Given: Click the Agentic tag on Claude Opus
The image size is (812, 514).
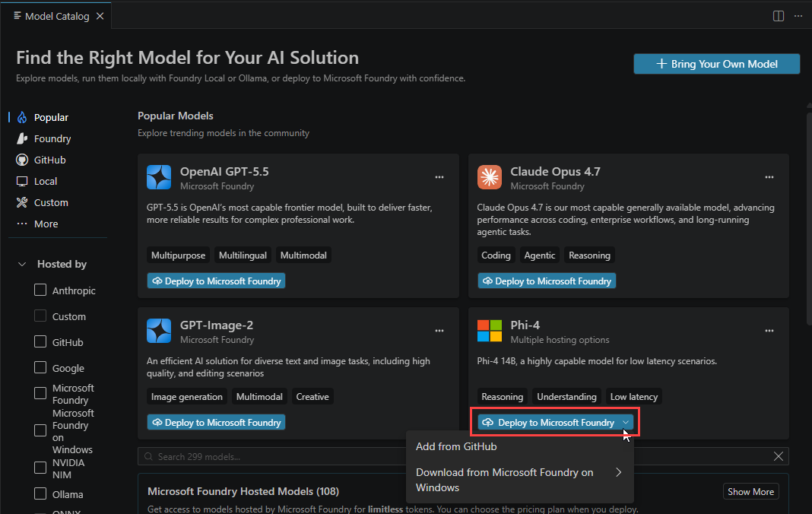Looking at the screenshot, I should point(540,255).
